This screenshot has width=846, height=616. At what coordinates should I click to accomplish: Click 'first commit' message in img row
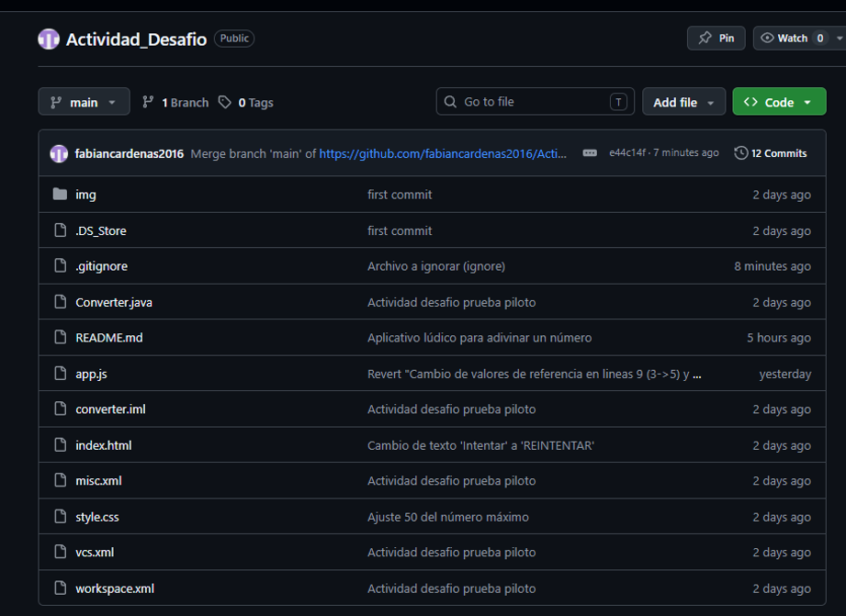tap(400, 195)
